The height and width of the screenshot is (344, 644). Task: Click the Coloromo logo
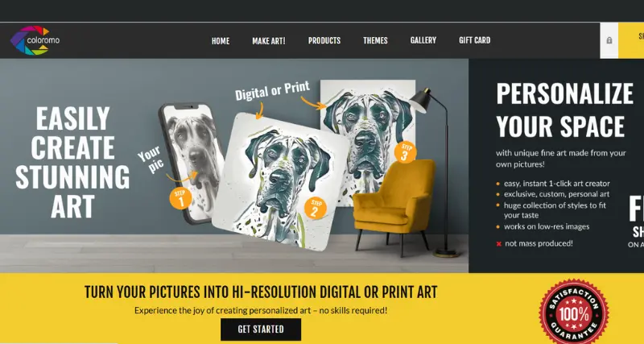35,40
